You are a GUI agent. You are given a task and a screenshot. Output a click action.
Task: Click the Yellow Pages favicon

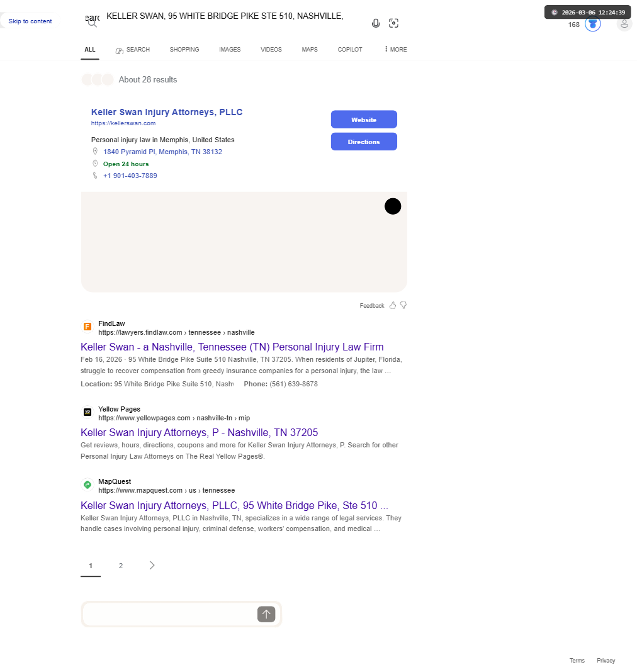point(87,412)
